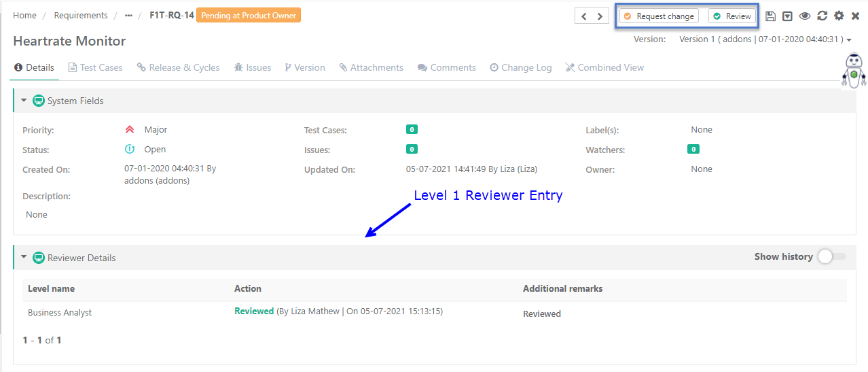Click the F1T-RQ-14 requirement key
This screenshot has height=372, width=868.
[x=172, y=16]
